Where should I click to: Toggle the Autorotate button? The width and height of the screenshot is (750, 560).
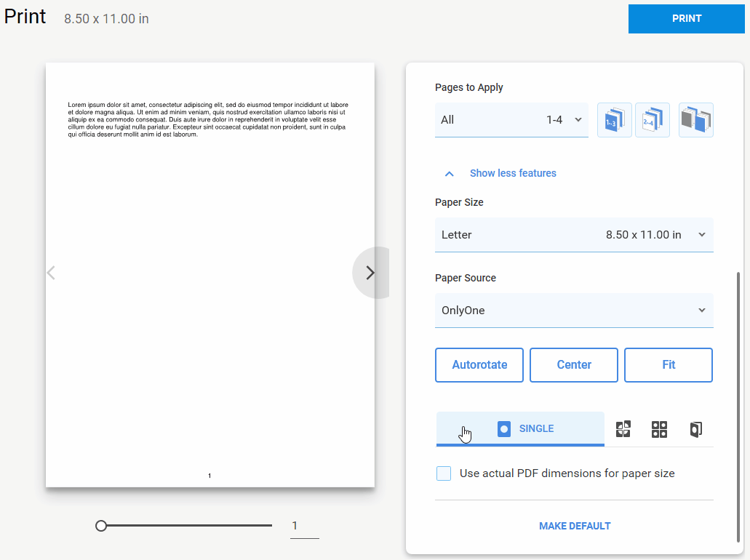click(x=479, y=365)
